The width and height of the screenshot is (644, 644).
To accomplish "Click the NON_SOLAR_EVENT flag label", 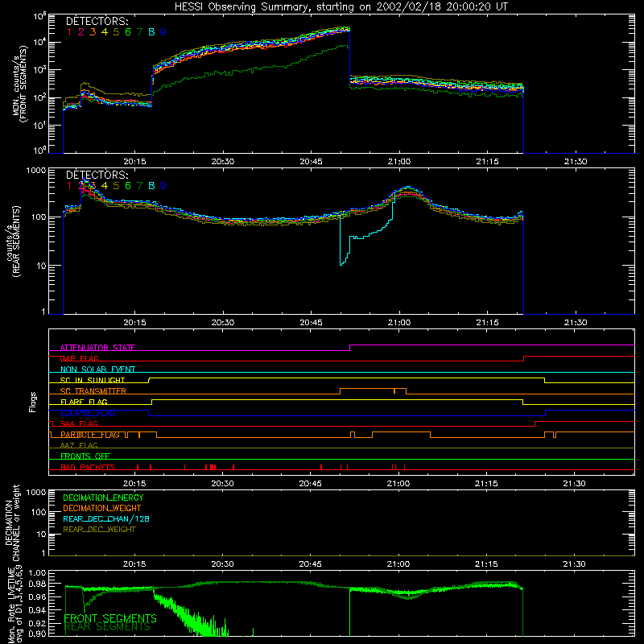I will tap(97, 369).
